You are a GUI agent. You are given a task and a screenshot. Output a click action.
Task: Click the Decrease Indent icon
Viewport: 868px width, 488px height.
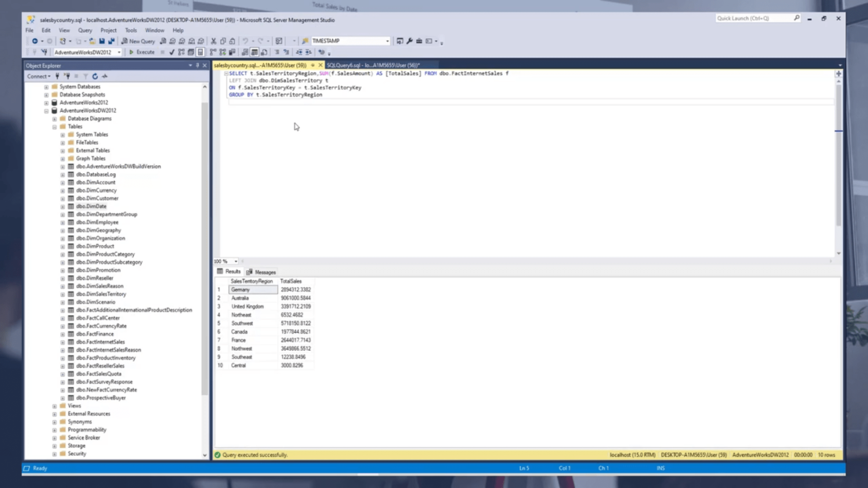(299, 52)
